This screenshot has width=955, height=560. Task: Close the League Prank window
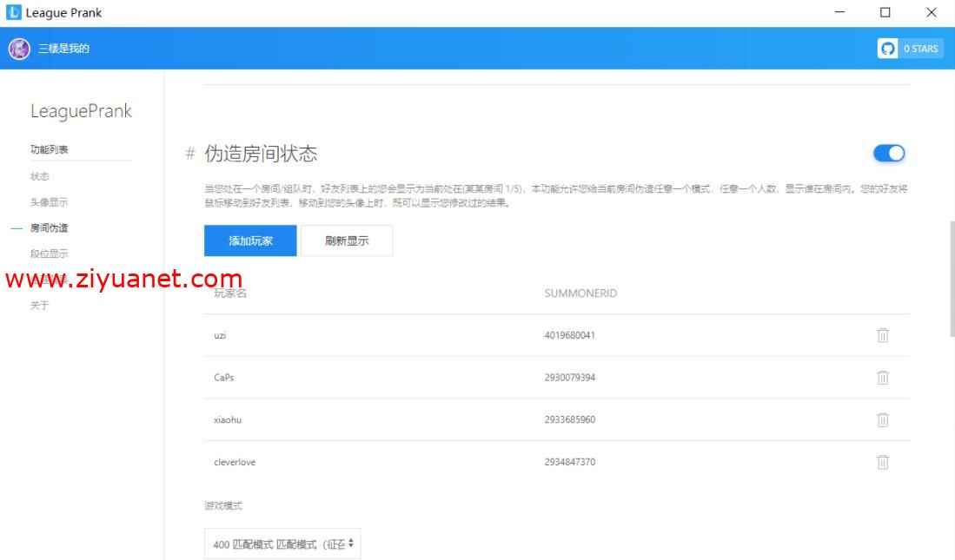(932, 12)
